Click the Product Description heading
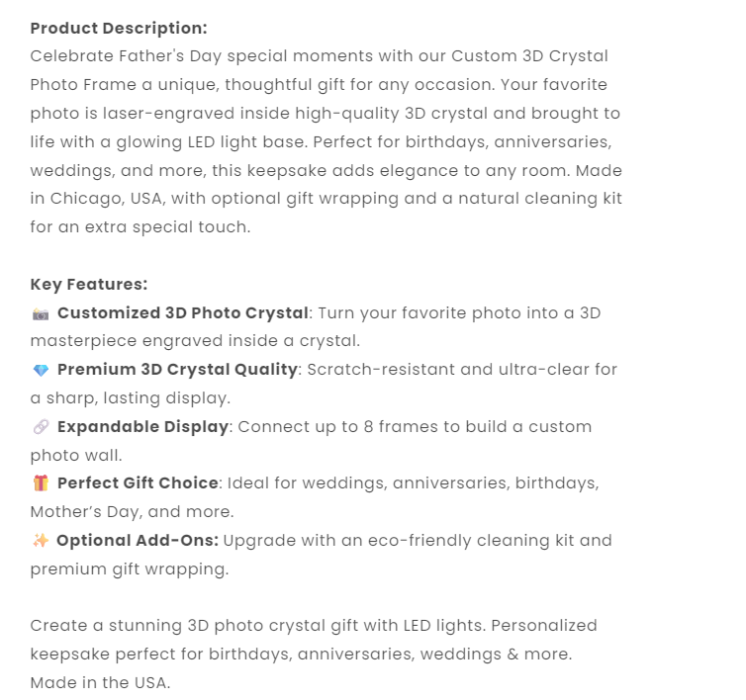This screenshot has height=700, width=746. (x=119, y=28)
